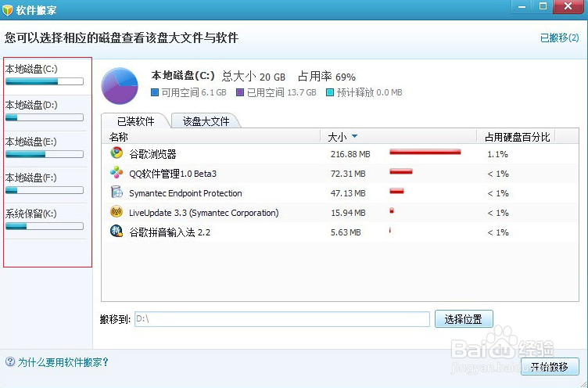Click the 72.31 MB size value
This screenshot has width=588, height=388.
(348, 174)
